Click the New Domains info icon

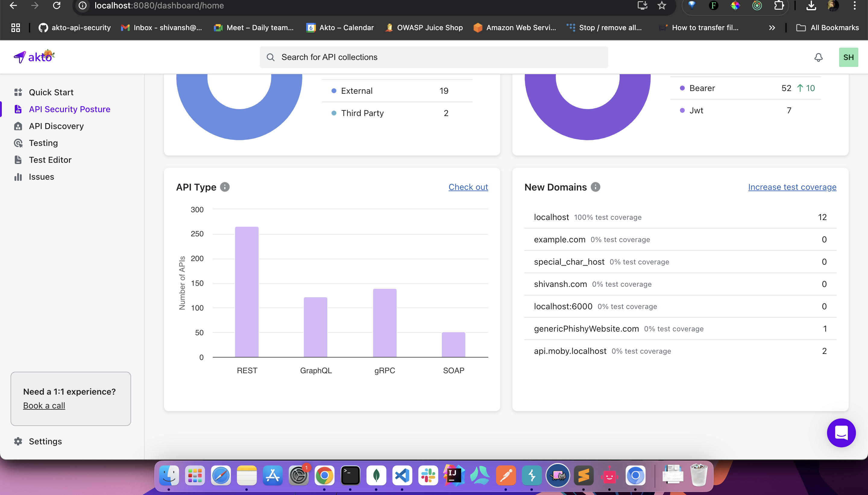pyautogui.click(x=595, y=187)
